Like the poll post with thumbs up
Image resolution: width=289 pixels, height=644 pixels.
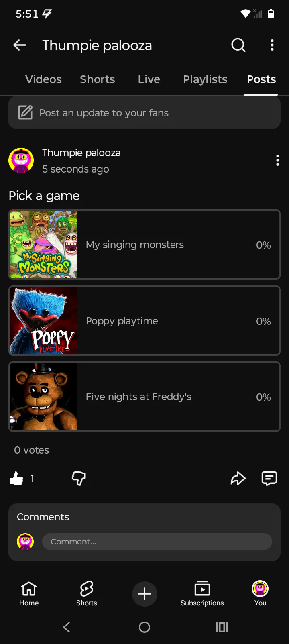(17, 478)
